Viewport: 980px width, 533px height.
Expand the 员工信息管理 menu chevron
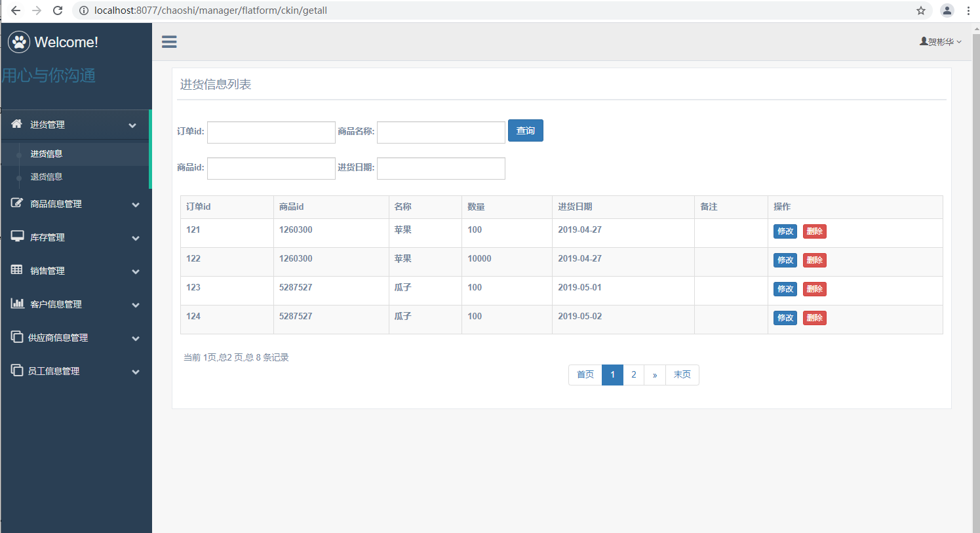[x=136, y=372]
